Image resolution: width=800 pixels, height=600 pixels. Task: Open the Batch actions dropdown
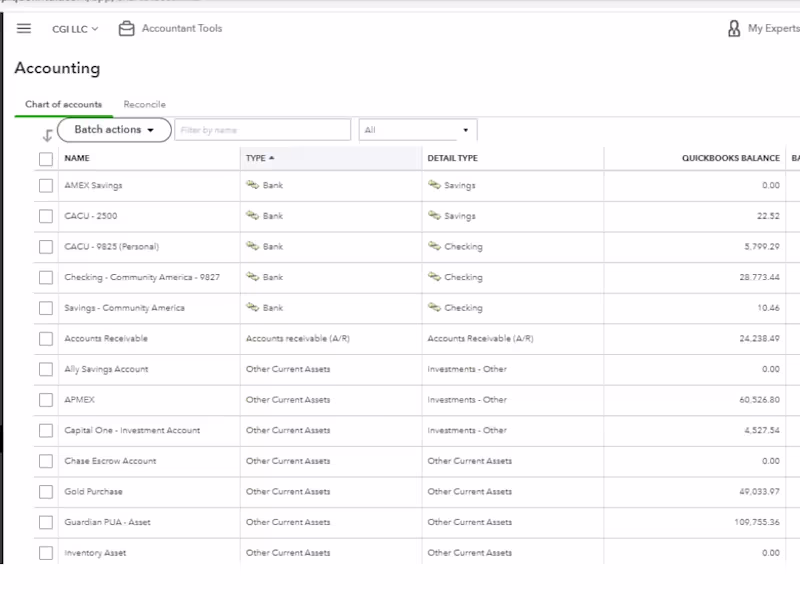coord(114,130)
